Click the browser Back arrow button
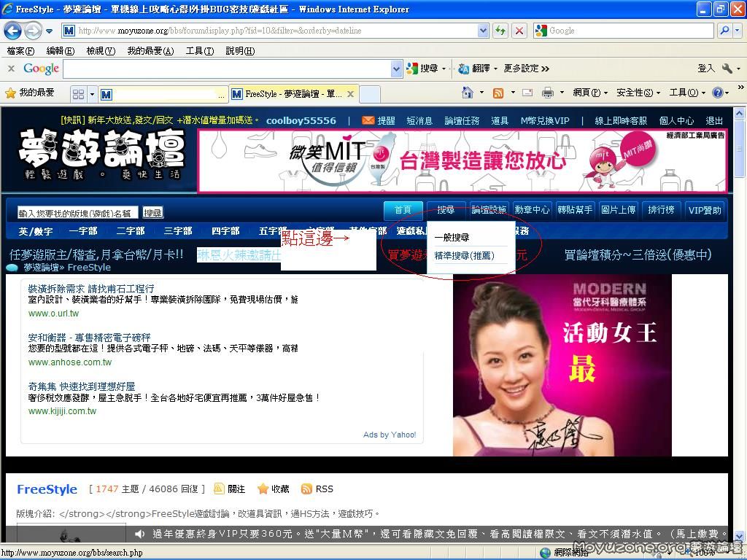747x560 pixels. pyautogui.click(x=13, y=31)
